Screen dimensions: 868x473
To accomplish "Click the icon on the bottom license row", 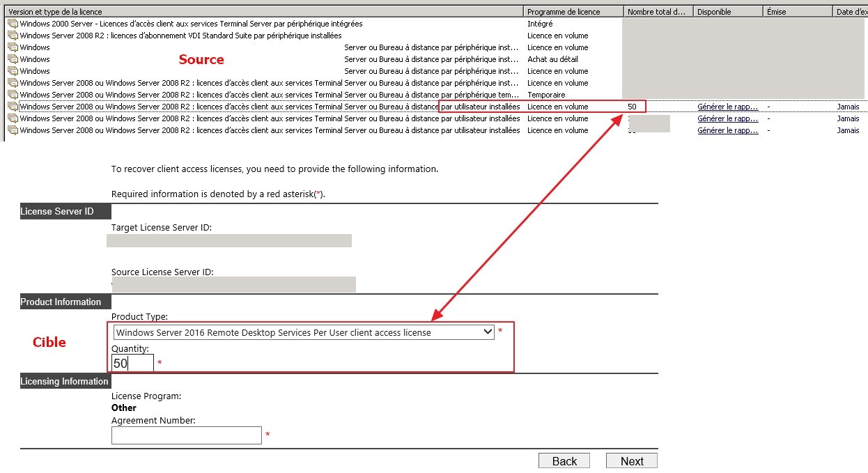I will coord(13,130).
